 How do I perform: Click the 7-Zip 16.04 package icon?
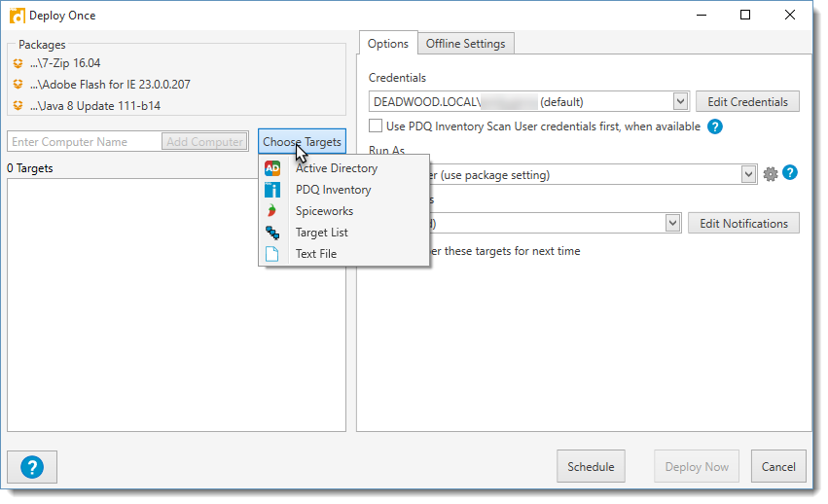[18, 63]
